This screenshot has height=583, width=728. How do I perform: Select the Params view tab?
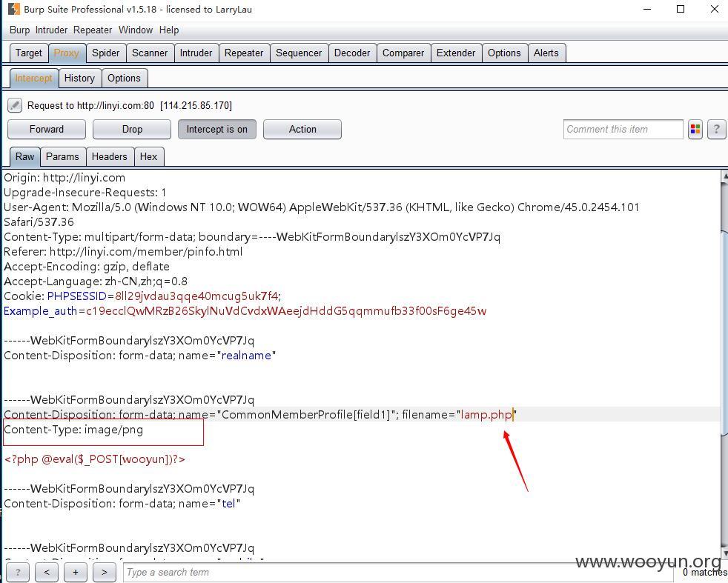point(62,157)
